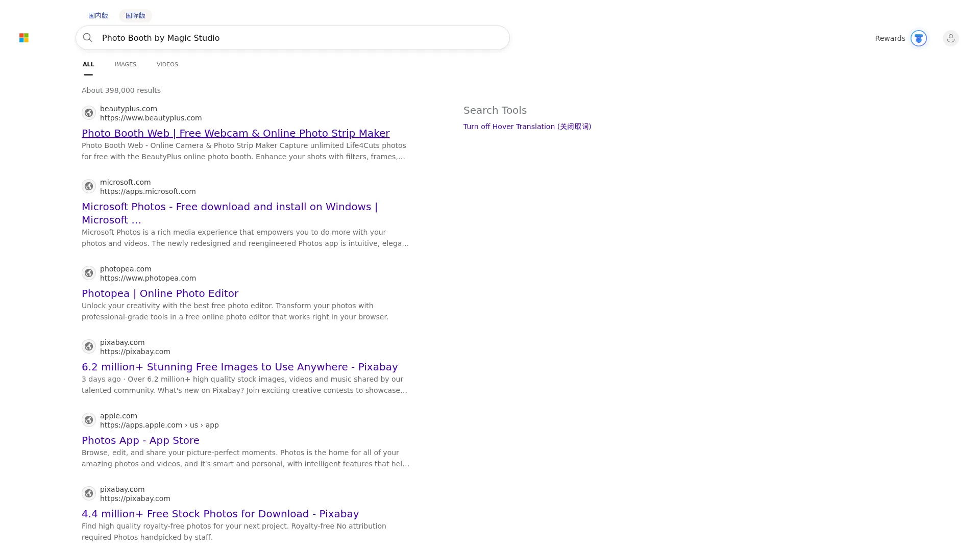Switch to the 国内版 tab

(x=98, y=15)
